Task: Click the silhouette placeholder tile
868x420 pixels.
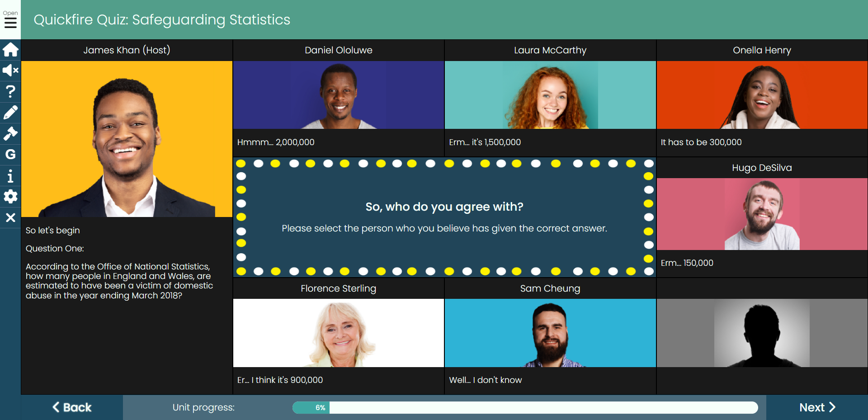Action: (762, 333)
